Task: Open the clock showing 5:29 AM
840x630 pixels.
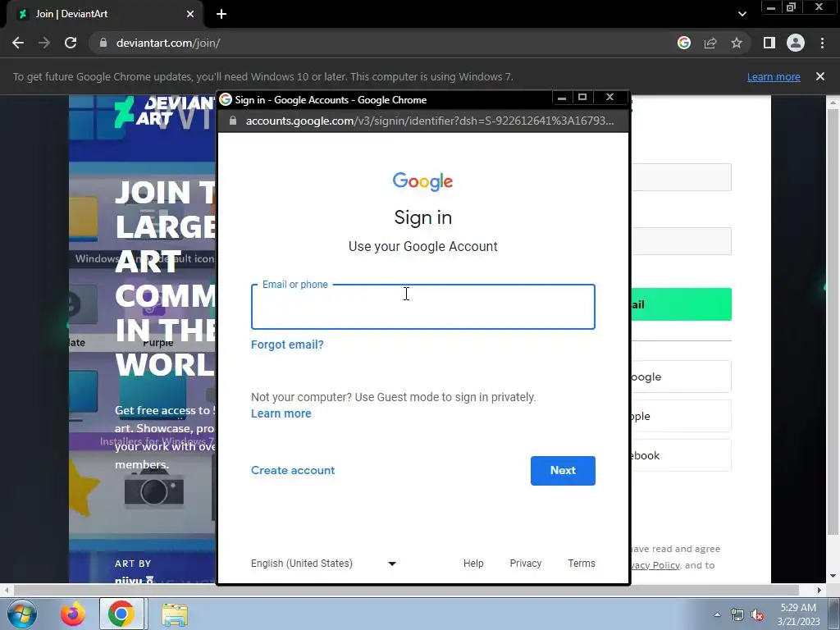Action: click(798, 614)
